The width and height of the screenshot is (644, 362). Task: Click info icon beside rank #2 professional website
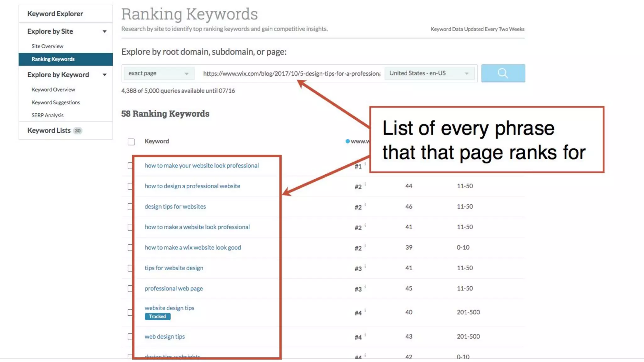[365, 184]
